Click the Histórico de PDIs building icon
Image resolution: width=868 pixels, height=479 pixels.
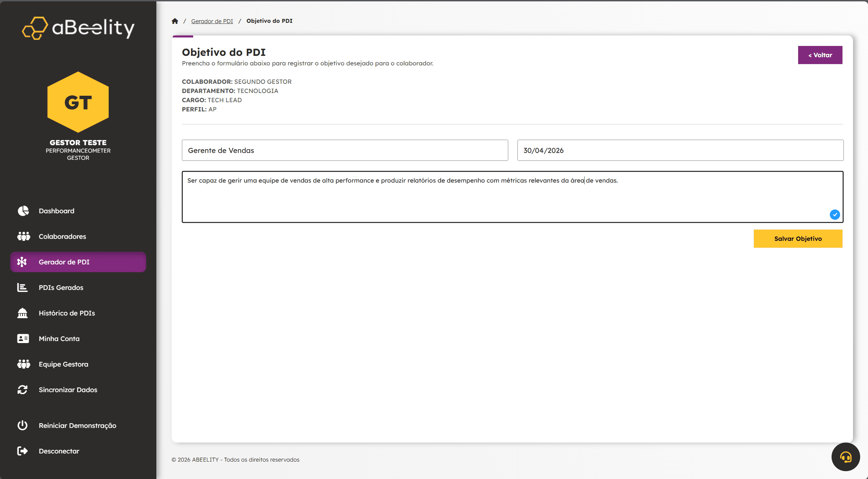click(x=22, y=313)
